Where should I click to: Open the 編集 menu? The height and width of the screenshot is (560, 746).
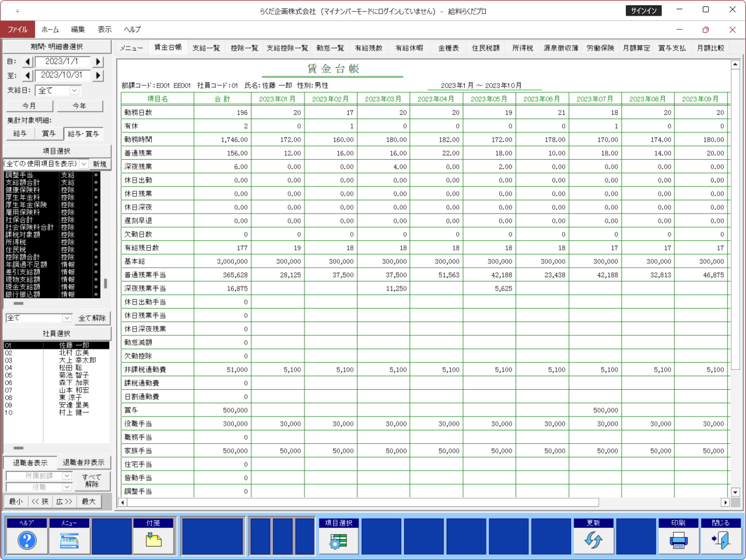tap(78, 29)
